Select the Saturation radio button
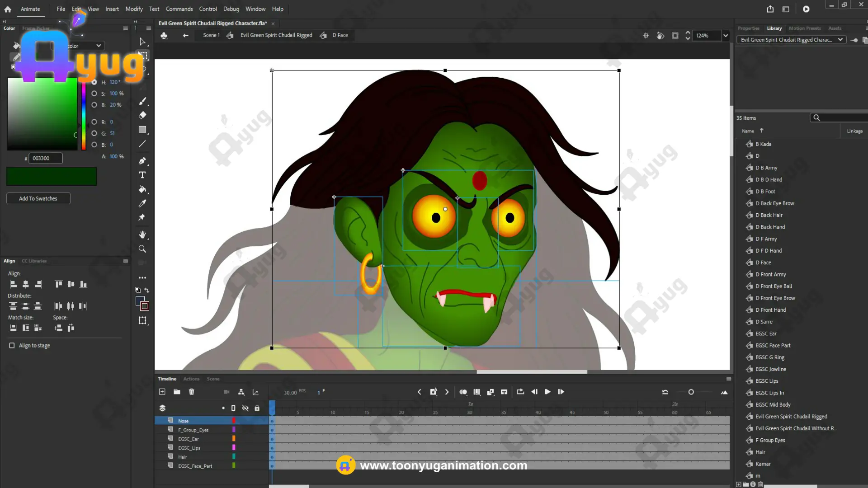 [x=94, y=94]
